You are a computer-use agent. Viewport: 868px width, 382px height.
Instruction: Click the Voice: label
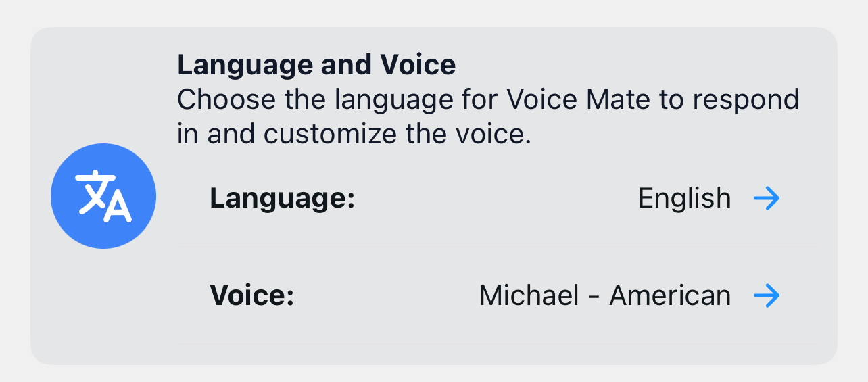click(x=251, y=295)
